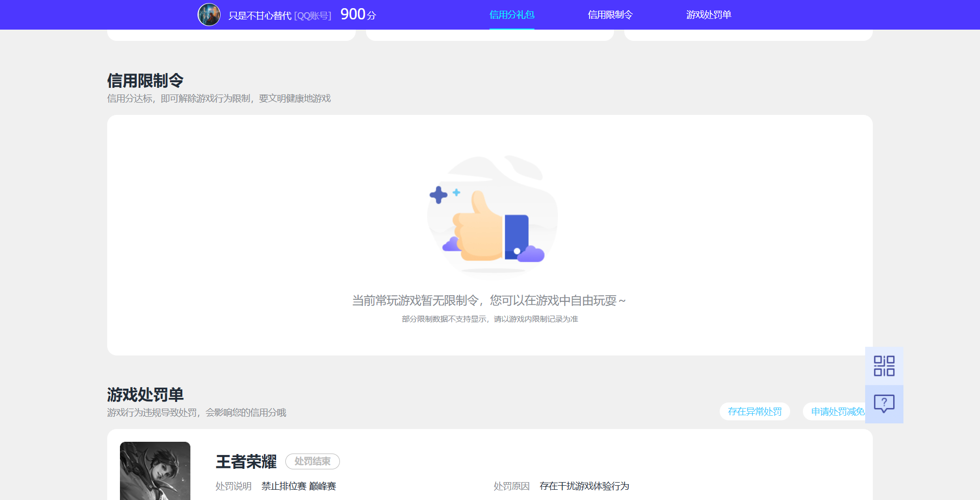Open the 王者荣耀 game thumbnail
Viewport: 980px width, 500px height.
tap(155, 470)
